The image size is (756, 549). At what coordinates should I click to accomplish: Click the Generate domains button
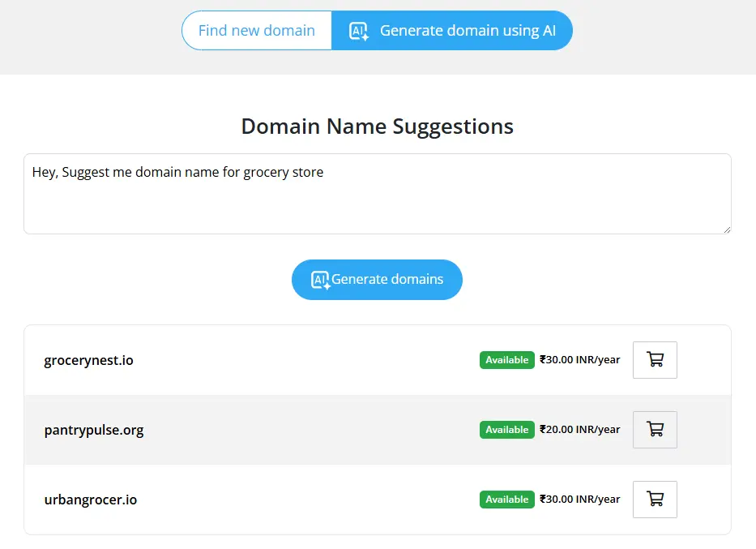[377, 279]
